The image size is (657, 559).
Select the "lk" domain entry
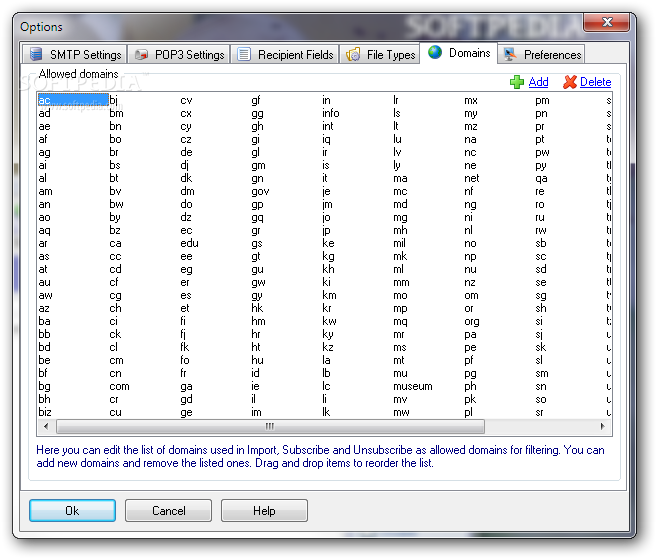point(326,412)
